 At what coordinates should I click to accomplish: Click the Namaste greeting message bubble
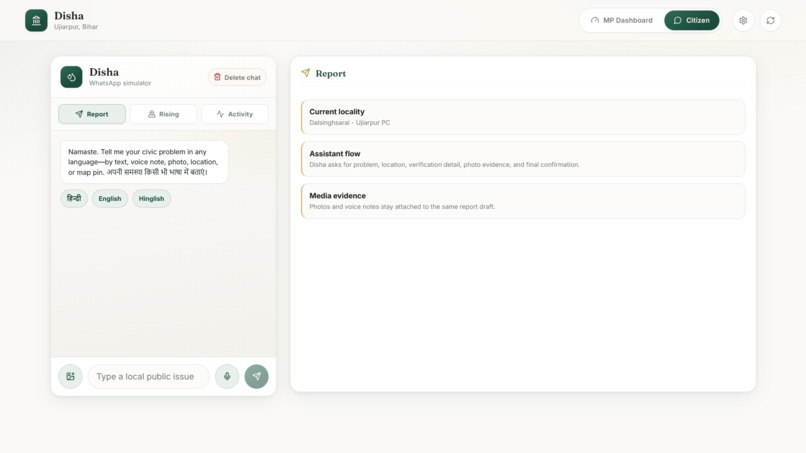[x=144, y=162]
